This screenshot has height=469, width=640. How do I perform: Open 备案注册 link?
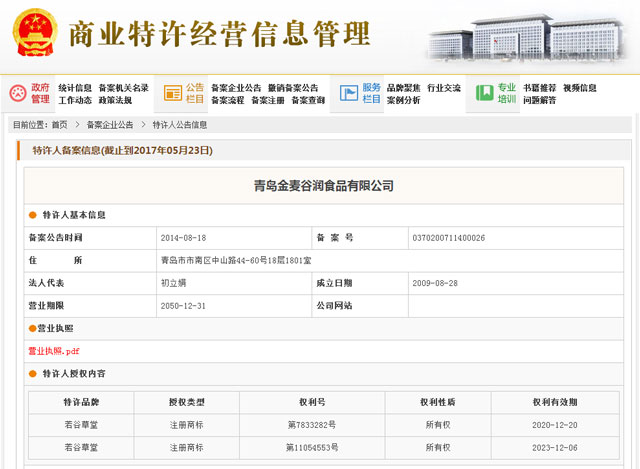pos(268,100)
